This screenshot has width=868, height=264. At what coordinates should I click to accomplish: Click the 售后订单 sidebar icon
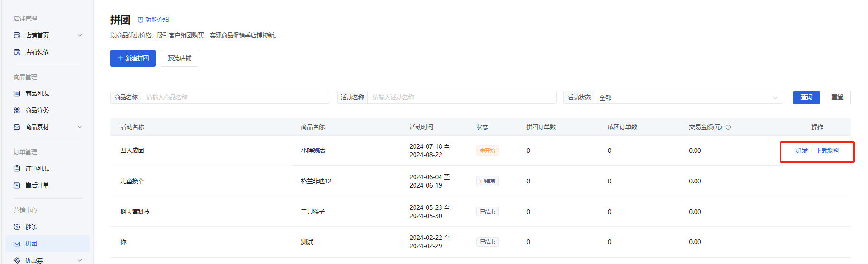[17, 185]
